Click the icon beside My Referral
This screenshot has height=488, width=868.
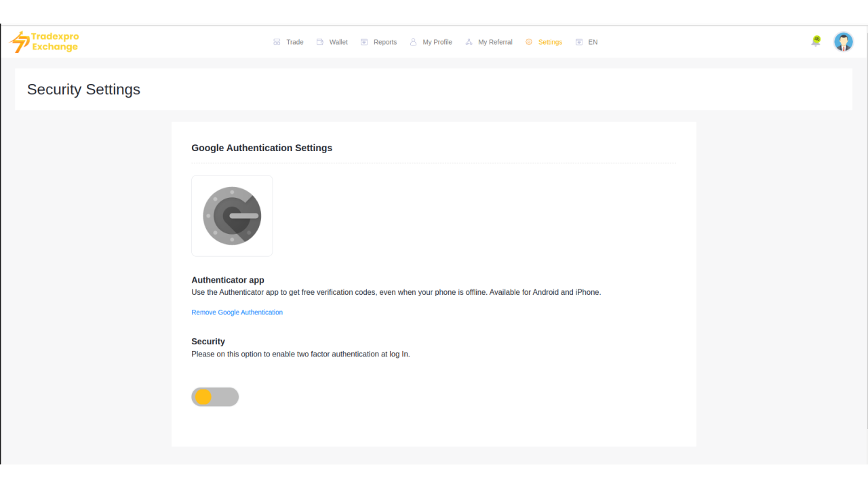(469, 42)
